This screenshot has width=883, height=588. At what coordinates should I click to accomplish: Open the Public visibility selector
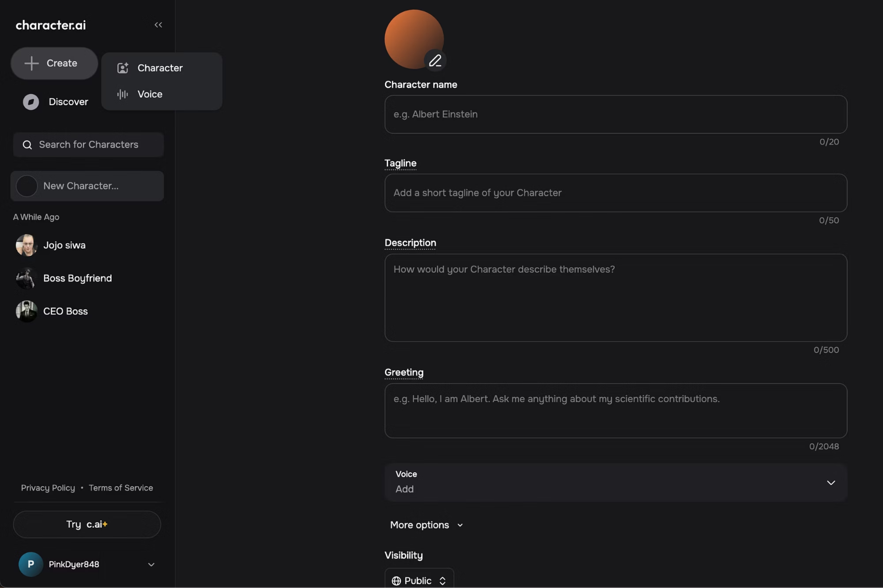419,580
